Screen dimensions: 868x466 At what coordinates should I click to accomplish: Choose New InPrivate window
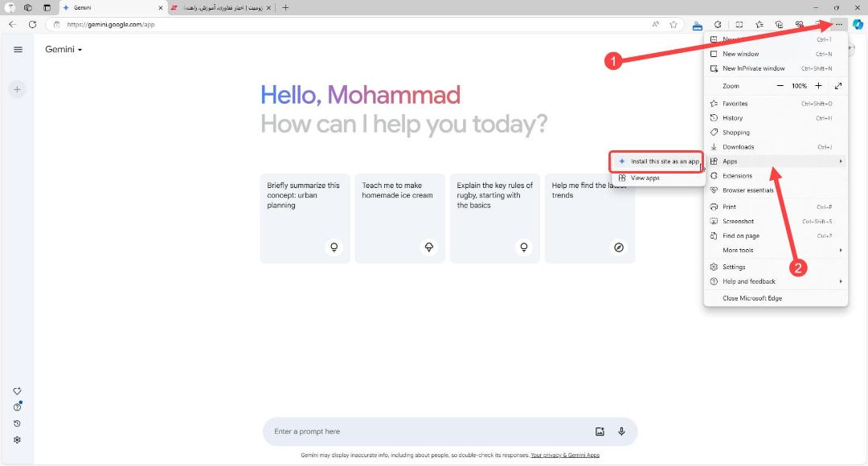coord(776,68)
